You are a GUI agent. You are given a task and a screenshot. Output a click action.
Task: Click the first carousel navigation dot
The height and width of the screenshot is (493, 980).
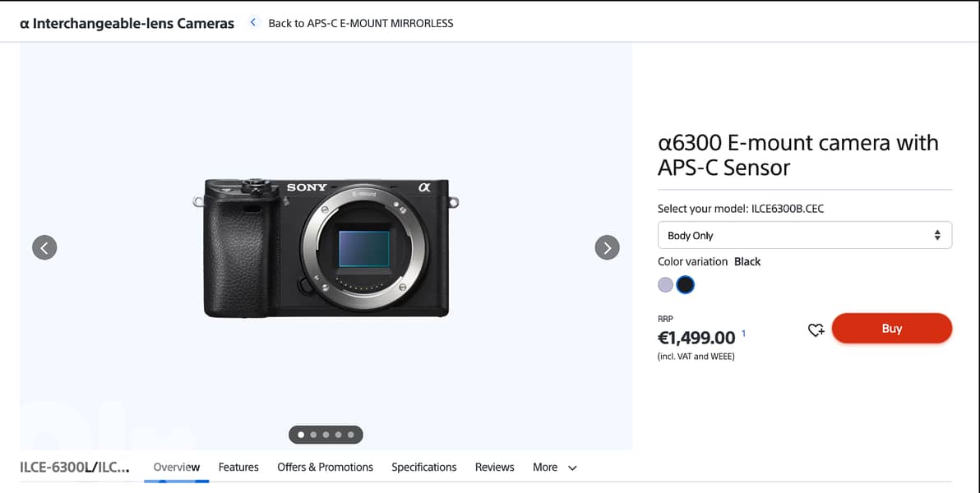click(x=301, y=435)
